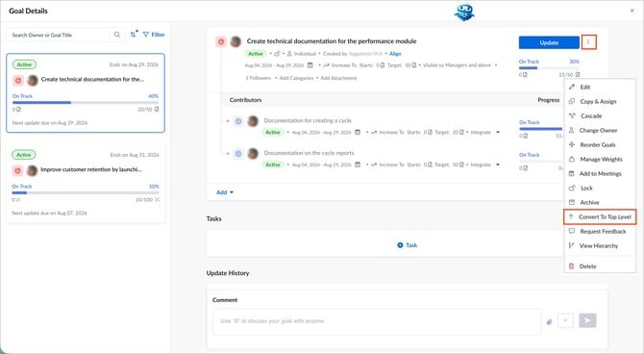Image resolution: width=644 pixels, height=354 pixels.
Task: Open Documentation for creating a cycle title
Action: 308,120
